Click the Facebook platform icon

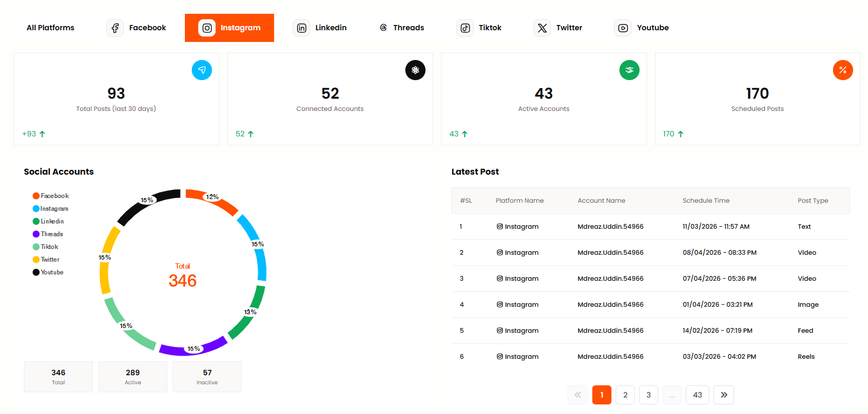coord(115,28)
